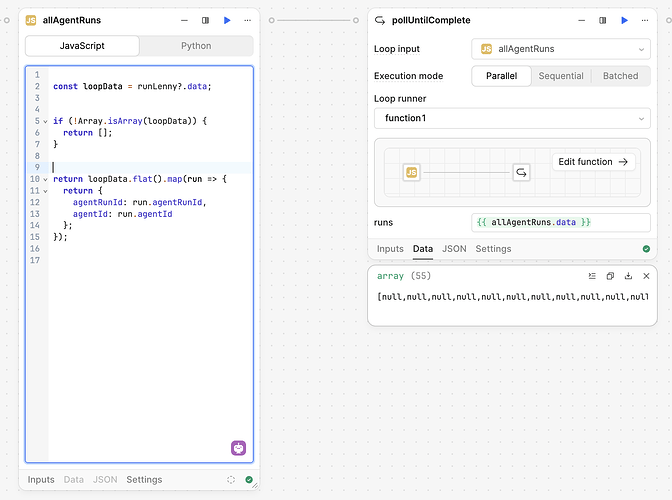The height and width of the screenshot is (500, 672).
Task: Open JSON tab in allAgentRuns
Action: pos(105,479)
